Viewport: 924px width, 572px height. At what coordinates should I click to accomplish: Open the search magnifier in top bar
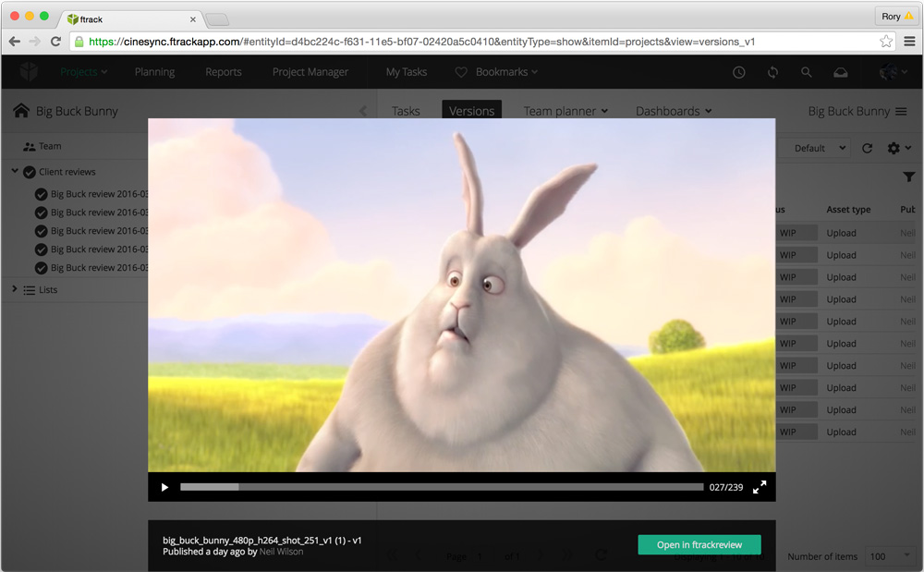pos(806,72)
